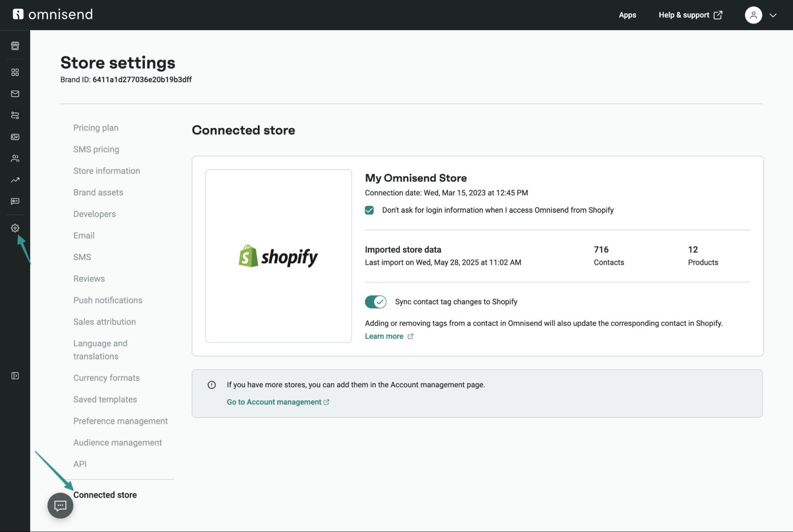Follow the Go to Account management link
This screenshot has width=793, height=532.
point(278,402)
